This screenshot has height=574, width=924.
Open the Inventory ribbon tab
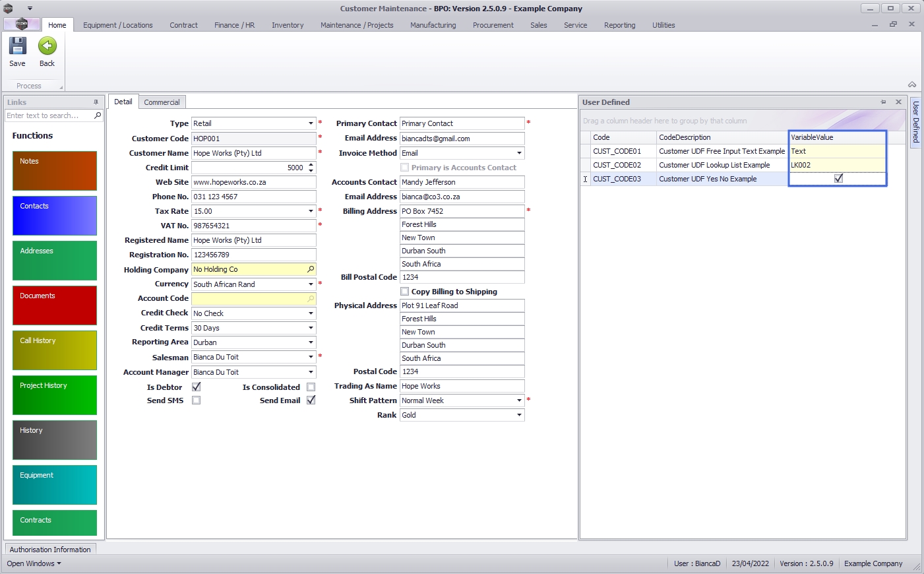tap(288, 25)
